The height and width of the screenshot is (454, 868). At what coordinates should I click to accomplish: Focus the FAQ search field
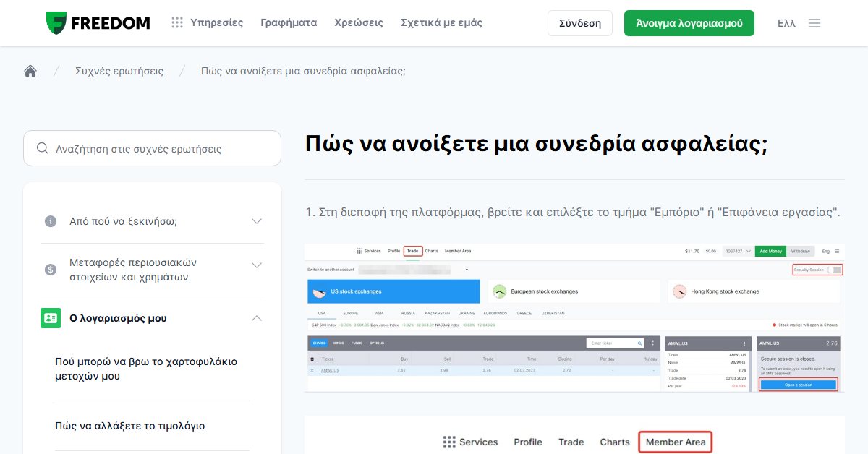(x=152, y=148)
